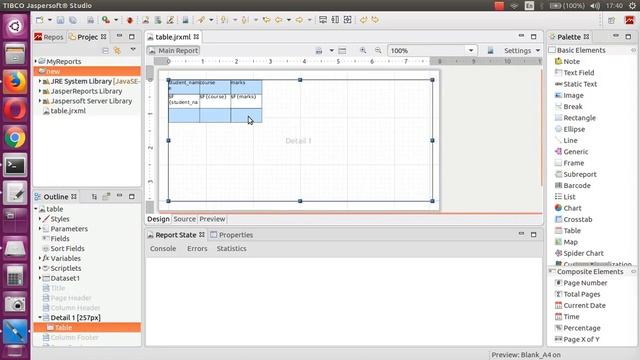Expand the Scriptlets outline node
This screenshot has width=640, height=360.
click(40, 268)
